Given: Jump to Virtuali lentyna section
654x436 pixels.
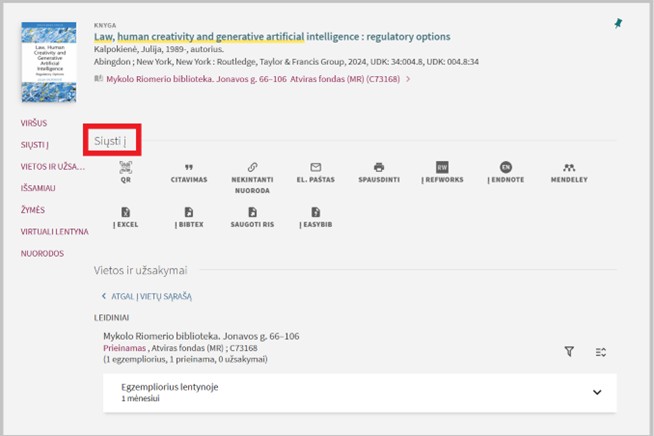Looking at the screenshot, I should coord(55,231).
